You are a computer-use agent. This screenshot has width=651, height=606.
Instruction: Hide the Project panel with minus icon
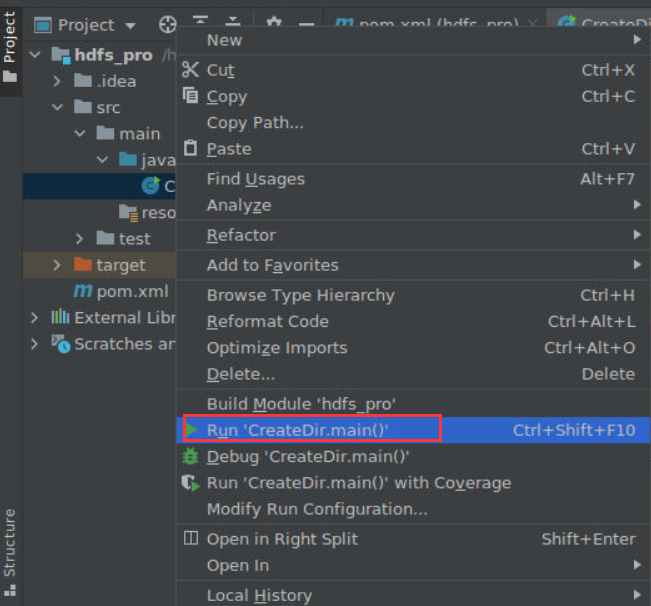(306, 25)
